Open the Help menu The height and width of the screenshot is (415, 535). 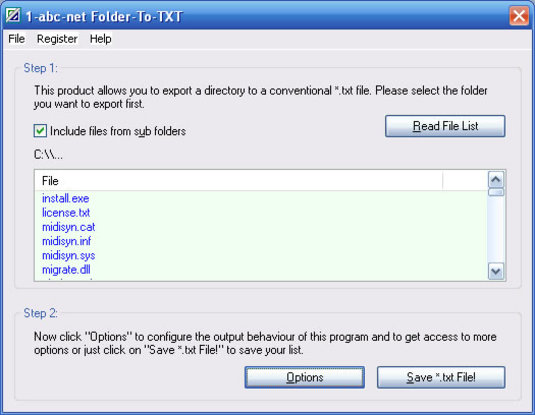[100, 39]
